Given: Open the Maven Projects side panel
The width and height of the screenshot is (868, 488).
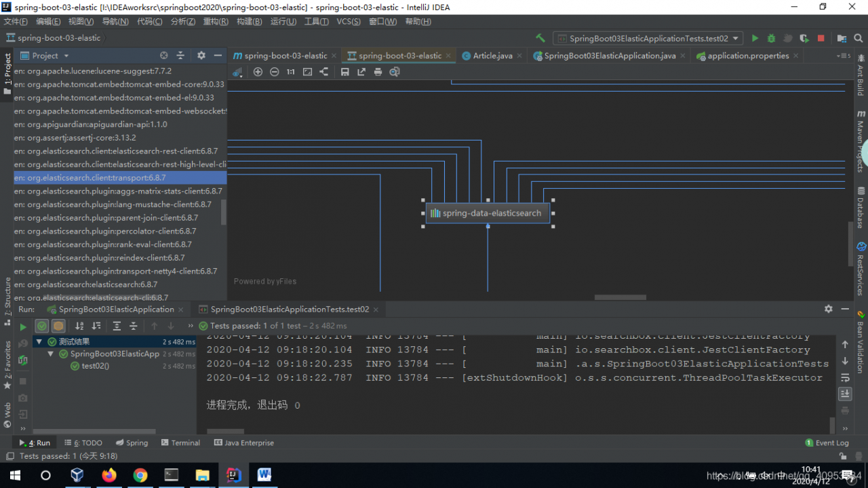Looking at the screenshot, I should 861,140.
